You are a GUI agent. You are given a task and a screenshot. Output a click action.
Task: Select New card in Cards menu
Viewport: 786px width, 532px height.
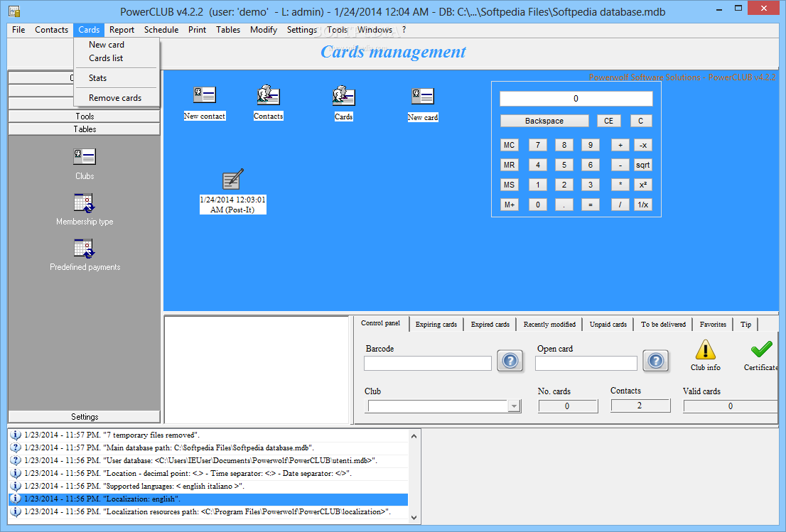(107, 45)
